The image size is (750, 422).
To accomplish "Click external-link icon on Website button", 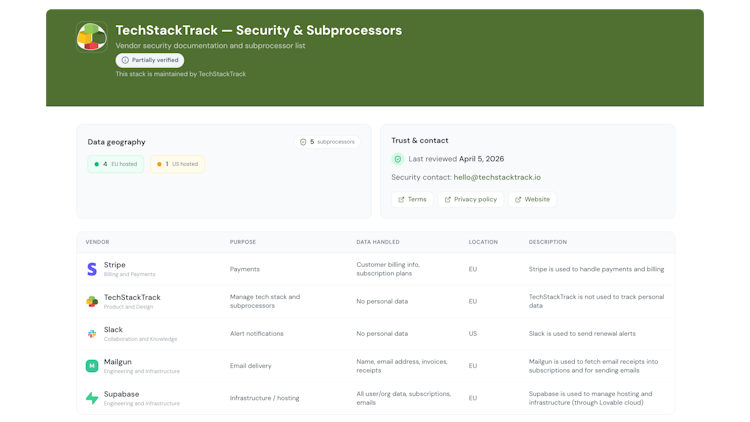I will (518, 200).
